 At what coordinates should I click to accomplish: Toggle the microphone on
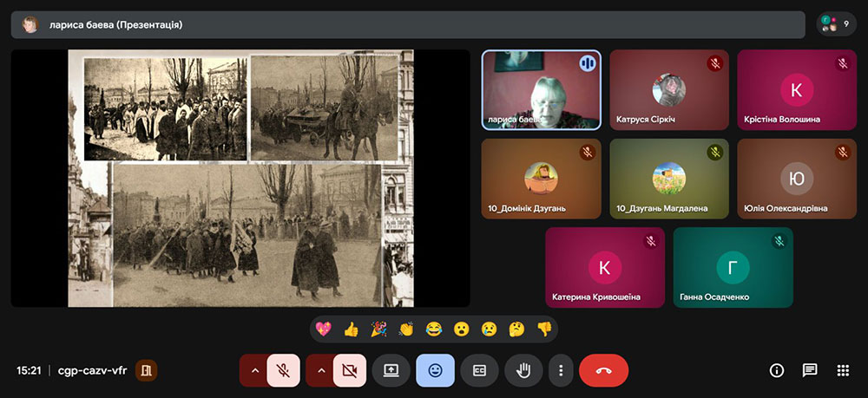283,370
